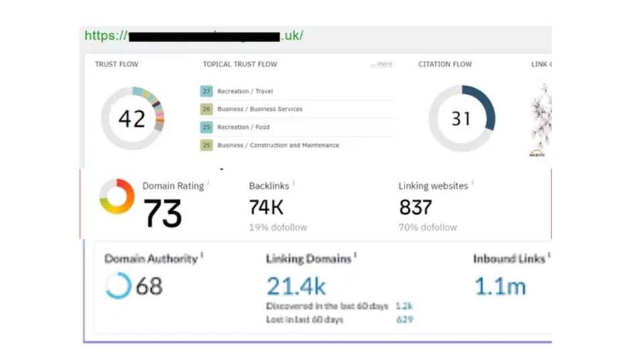Click the 25 badge for Recreation / Food
The width and height of the screenshot is (644, 362).
click(206, 127)
